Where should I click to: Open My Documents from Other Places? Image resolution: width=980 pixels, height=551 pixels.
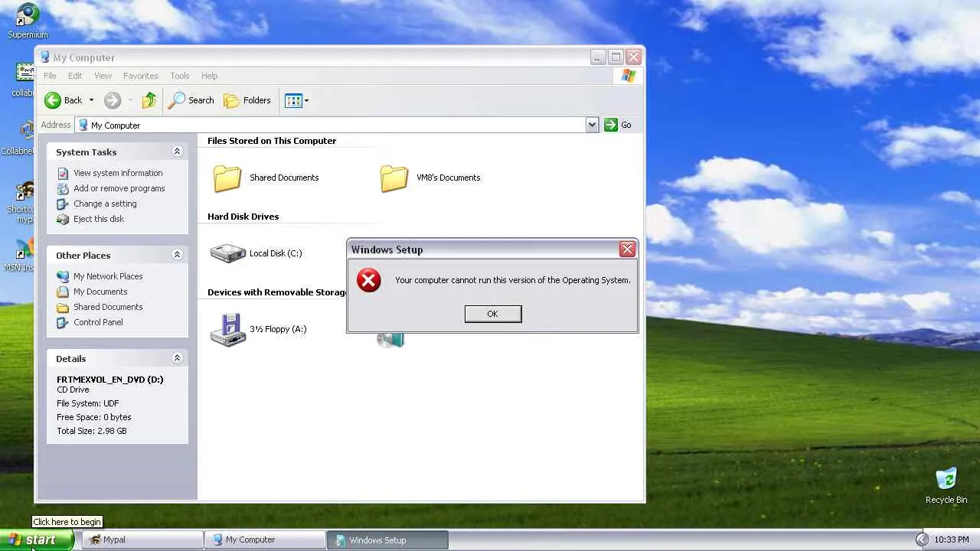100,292
